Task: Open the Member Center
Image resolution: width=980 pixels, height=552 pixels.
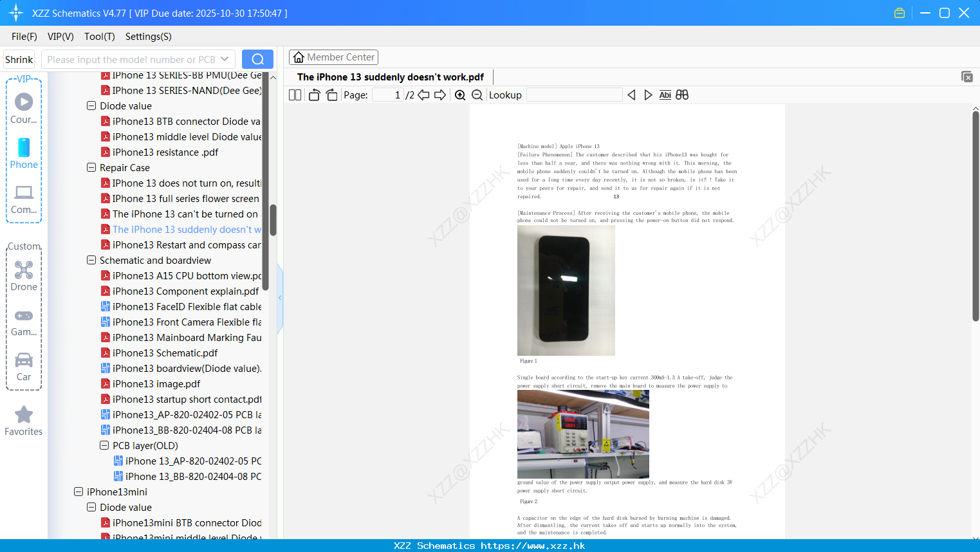Action: coord(333,57)
